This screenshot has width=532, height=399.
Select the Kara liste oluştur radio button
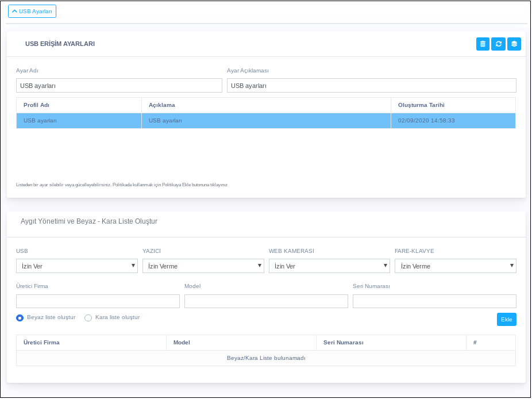(88, 317)
